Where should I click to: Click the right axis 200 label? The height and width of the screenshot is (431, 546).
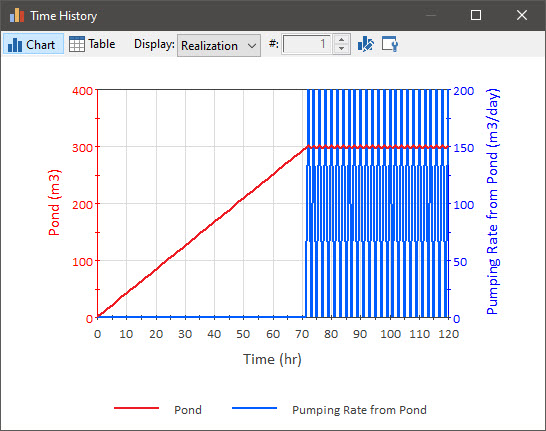[x=463, y=91]
